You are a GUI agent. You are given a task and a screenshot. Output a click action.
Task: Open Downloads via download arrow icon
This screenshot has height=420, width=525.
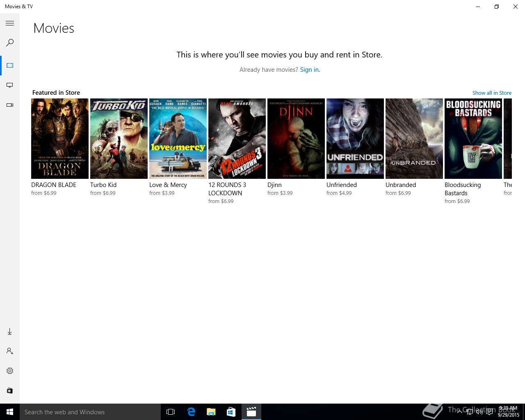click(x=10, y=331)
